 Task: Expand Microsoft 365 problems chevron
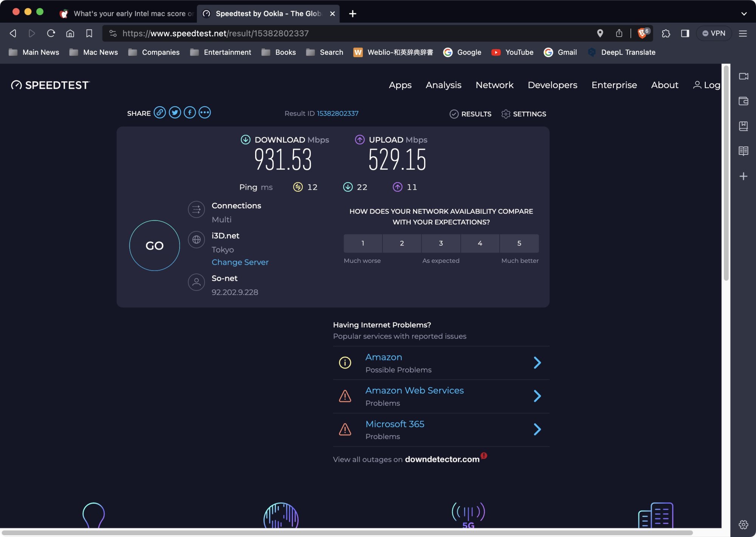pyautogui.click(x=537, y=429)
